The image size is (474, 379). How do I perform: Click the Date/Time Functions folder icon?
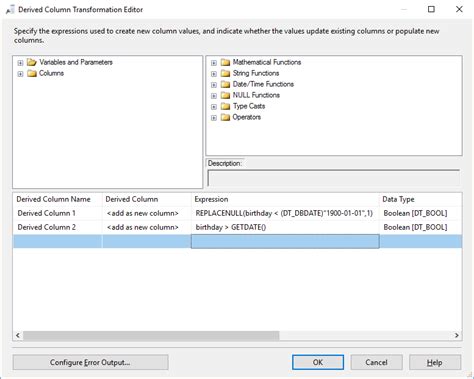225,84
